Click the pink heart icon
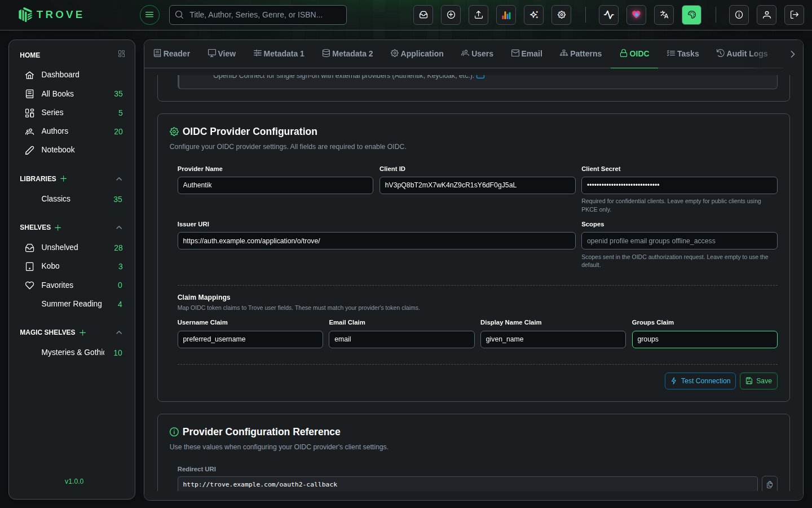The image size is (812, 508). [x=637, y=15]
